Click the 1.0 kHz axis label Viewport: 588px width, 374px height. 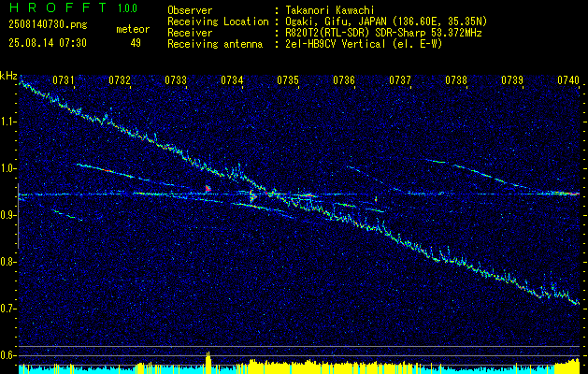7,168
